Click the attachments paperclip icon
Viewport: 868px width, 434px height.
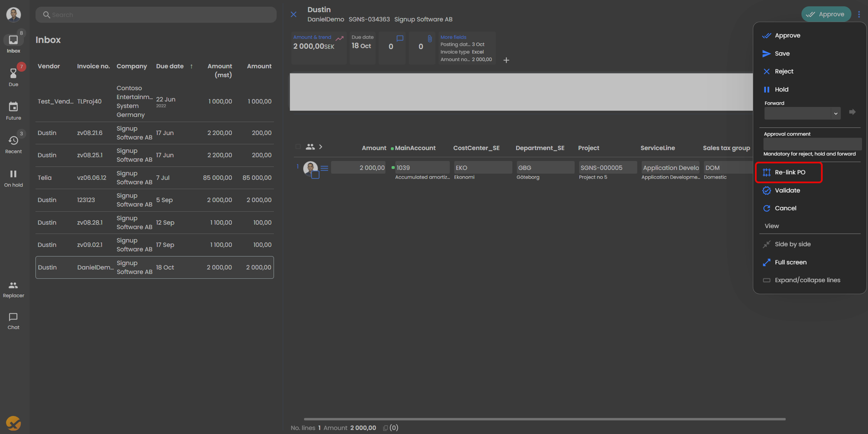pos(429,39)
